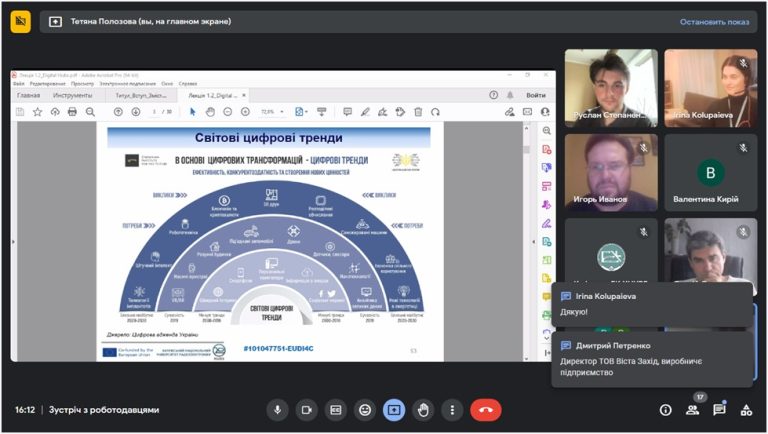Click the document vertical scrollbar thumb
This screenshot has width=768, height=434.
pyautogui.click(x=527, y=150)
